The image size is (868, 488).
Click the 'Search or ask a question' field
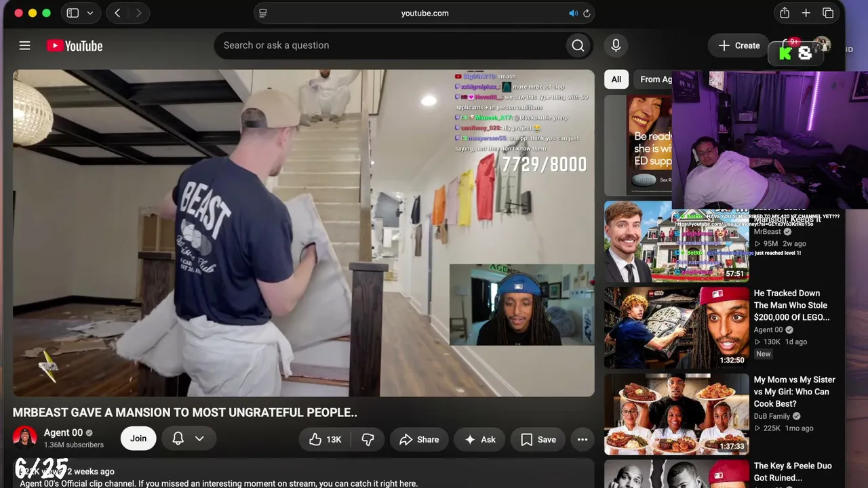pyautogui.click(x=390, y=45)
